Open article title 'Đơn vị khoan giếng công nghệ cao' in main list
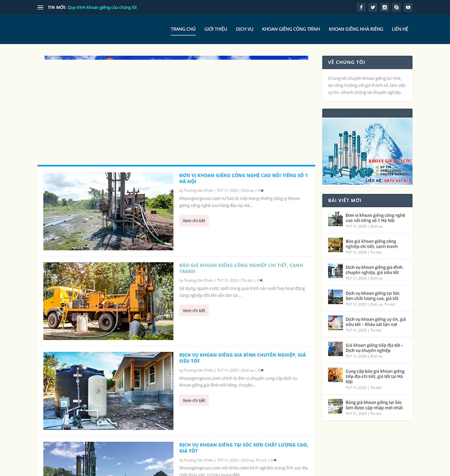450x476 pixels. (x=243, y=178)
